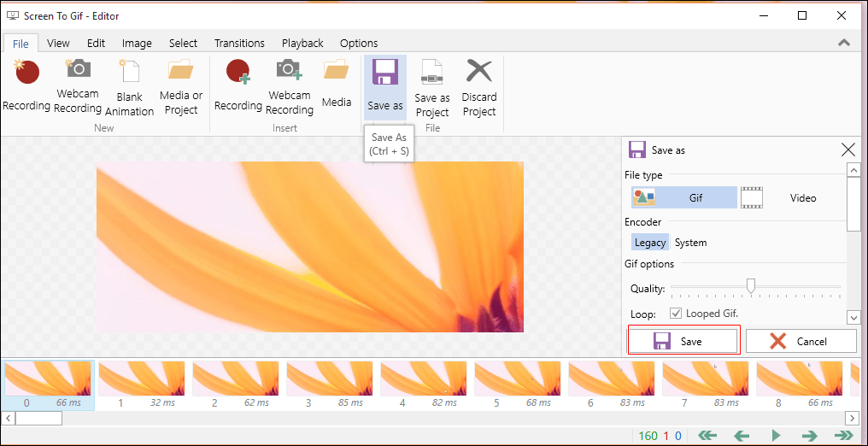The image size is (868, 446).
Task: Collapse the ribbon with the up chevron
Action: pos(844,43)
